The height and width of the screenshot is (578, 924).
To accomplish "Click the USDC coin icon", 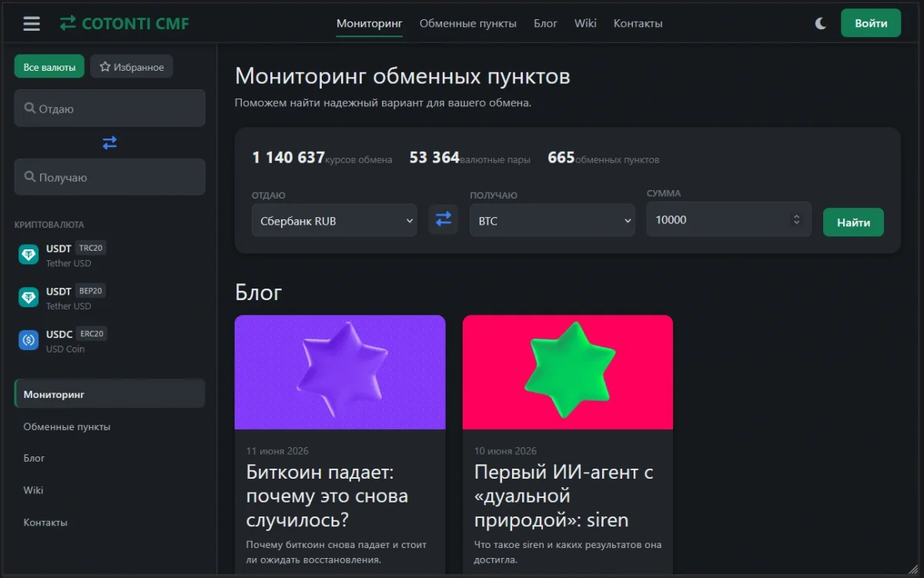I will [28, 340].
